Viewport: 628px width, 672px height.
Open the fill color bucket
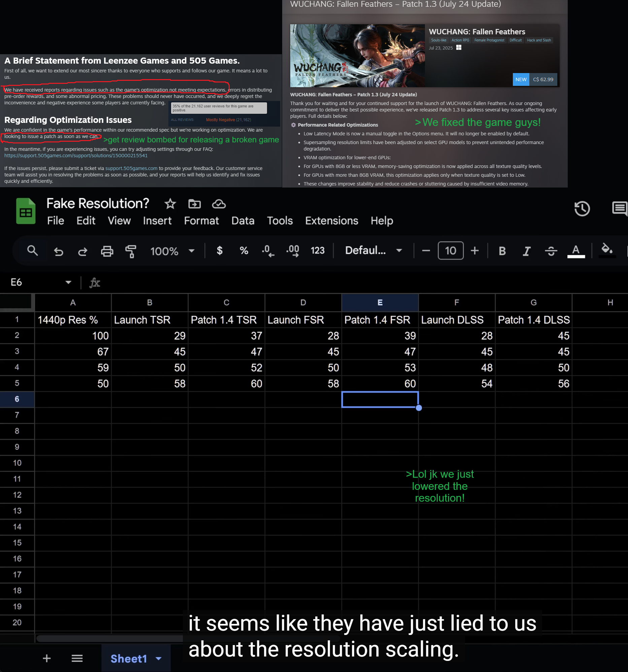point(607,250)
